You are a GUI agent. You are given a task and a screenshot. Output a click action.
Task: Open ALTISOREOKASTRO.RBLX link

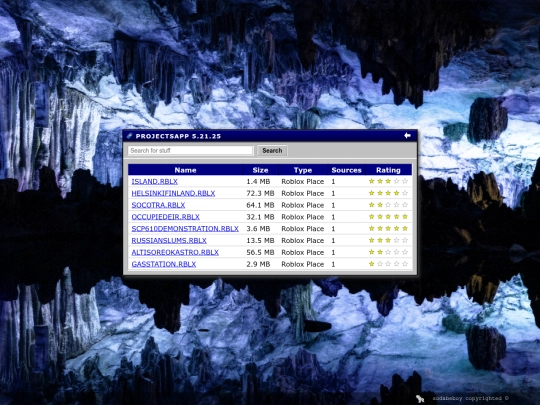point(175,252)
